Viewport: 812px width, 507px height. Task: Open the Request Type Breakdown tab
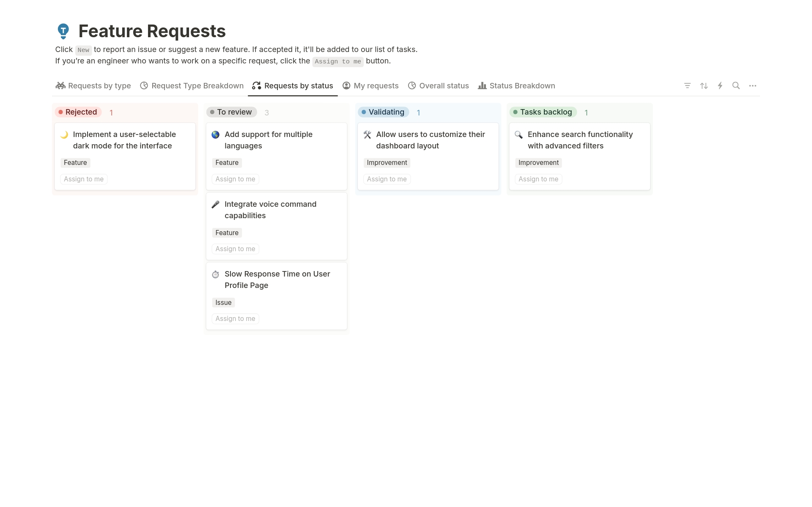click(x=192, y=86)
